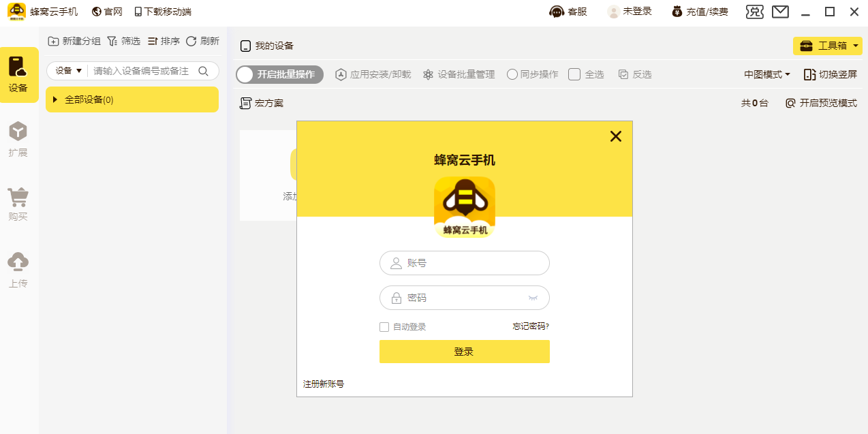
Task: Expand the 中图模式 view mode dropdown
Action: tap(767, 74)
